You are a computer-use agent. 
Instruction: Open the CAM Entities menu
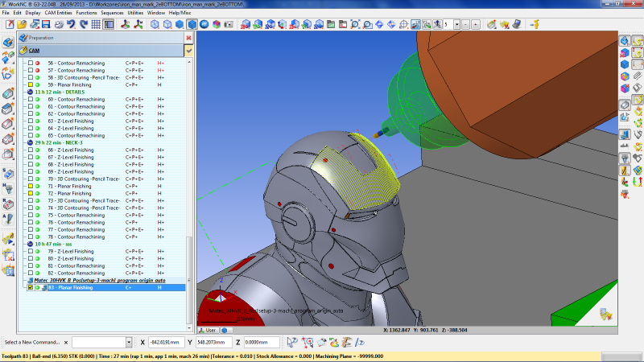tap(59, 13)
